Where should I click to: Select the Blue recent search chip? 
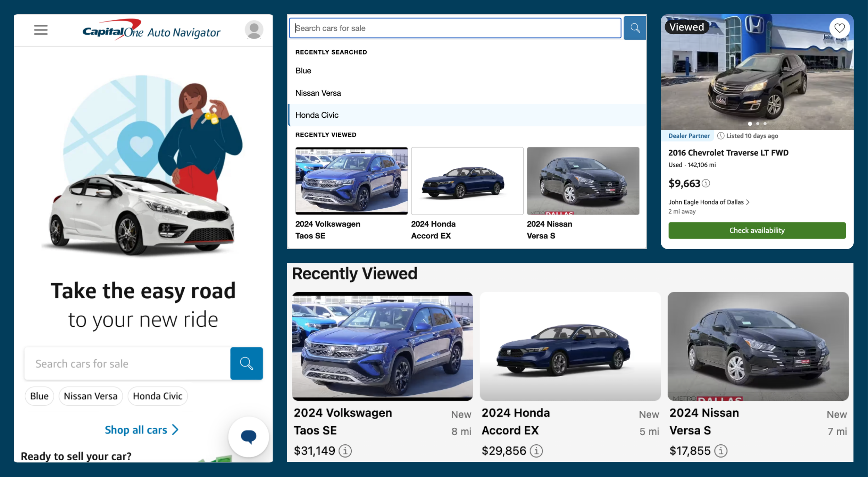tap(39, 396)
